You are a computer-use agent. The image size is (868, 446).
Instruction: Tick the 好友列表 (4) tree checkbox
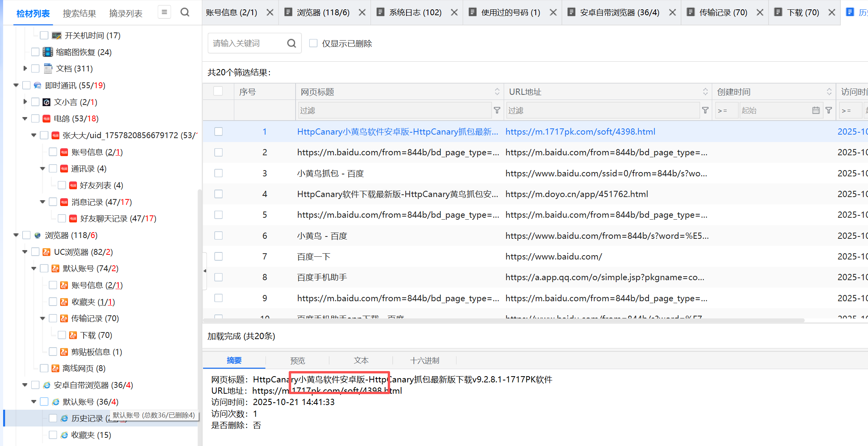62,185
